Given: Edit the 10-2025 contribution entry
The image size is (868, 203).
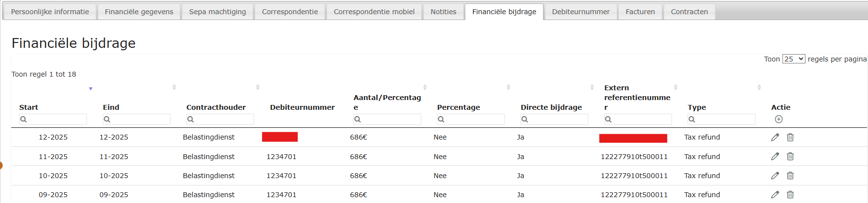Looking at the screenshot, I should (775, 176).
